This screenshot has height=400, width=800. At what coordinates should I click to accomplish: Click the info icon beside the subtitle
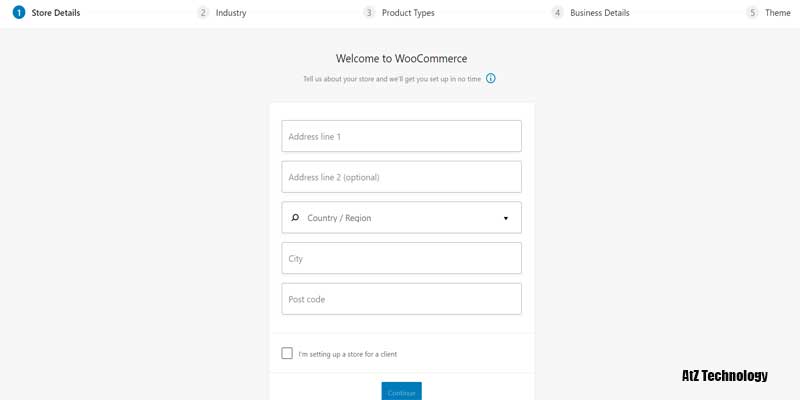[491, 78]
